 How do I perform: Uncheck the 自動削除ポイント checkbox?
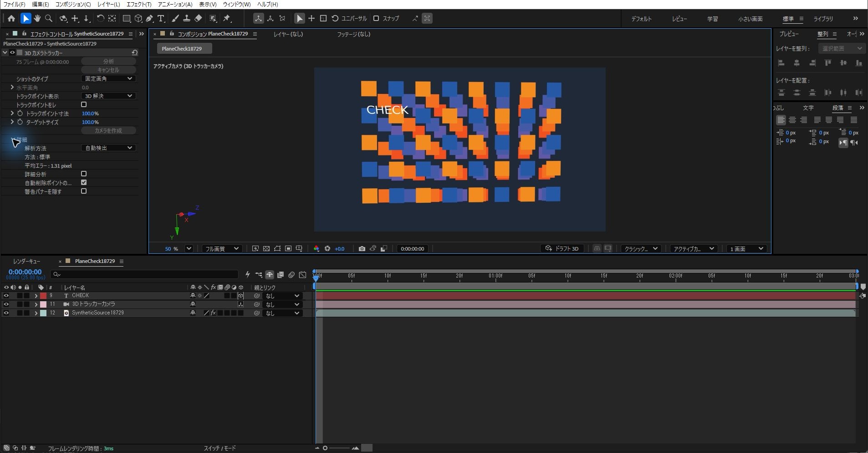(84, 183)
